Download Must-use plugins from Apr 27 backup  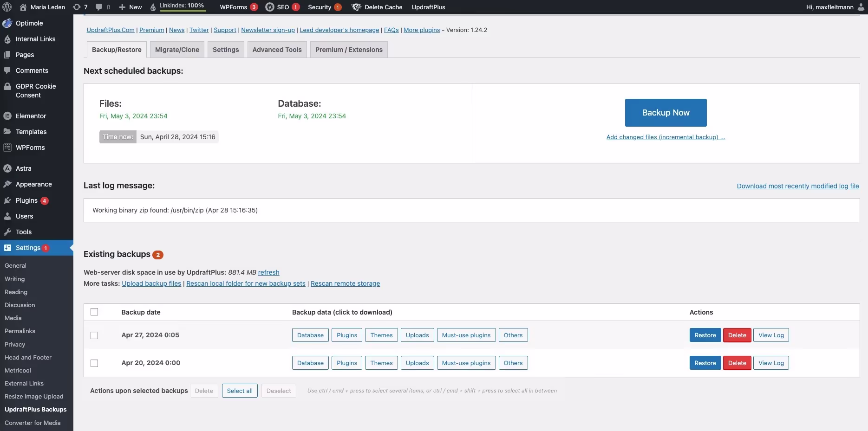click(x=466, y=335)
